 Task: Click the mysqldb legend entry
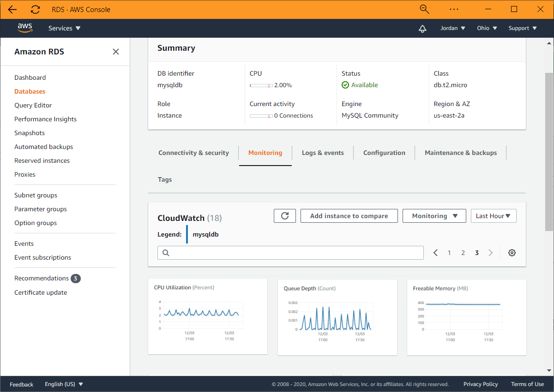(205, 234)
